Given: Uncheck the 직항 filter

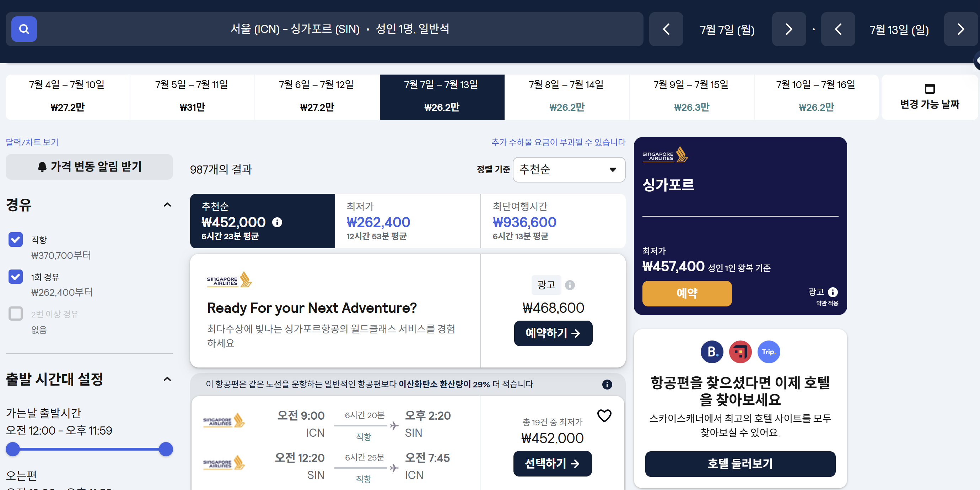Looking at the screenshot, I should click(15, 239).
